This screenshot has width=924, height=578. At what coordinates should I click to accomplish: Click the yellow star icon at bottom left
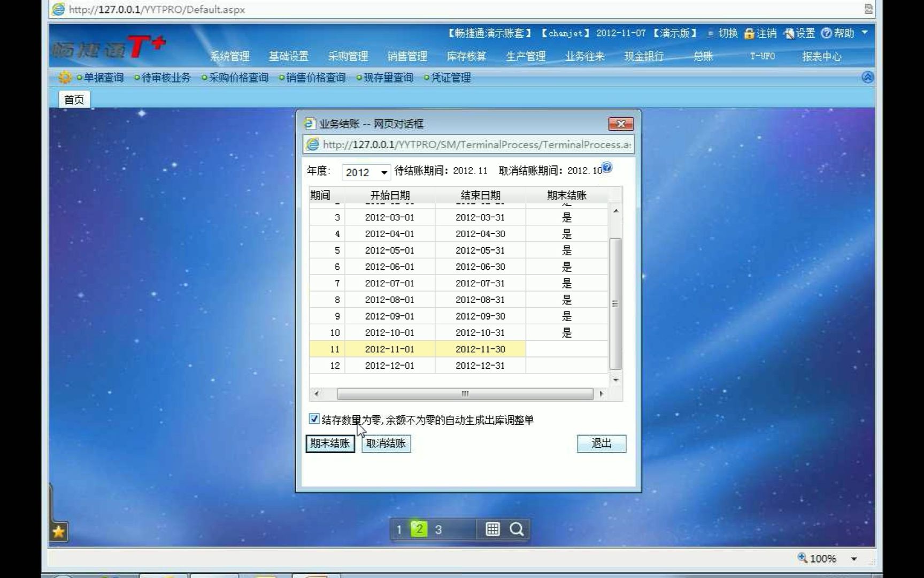tap(59, 531)
